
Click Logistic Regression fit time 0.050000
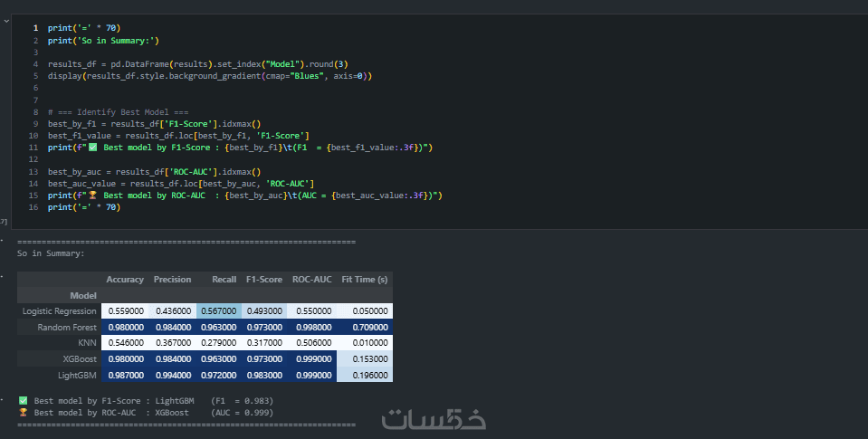[x=365, y=311]
